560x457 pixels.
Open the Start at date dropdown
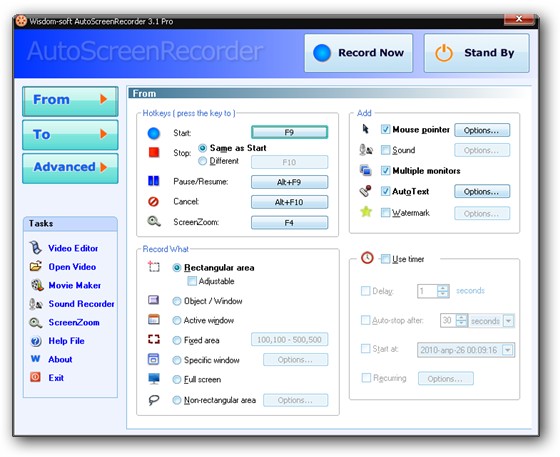click(x=508, y=350)
